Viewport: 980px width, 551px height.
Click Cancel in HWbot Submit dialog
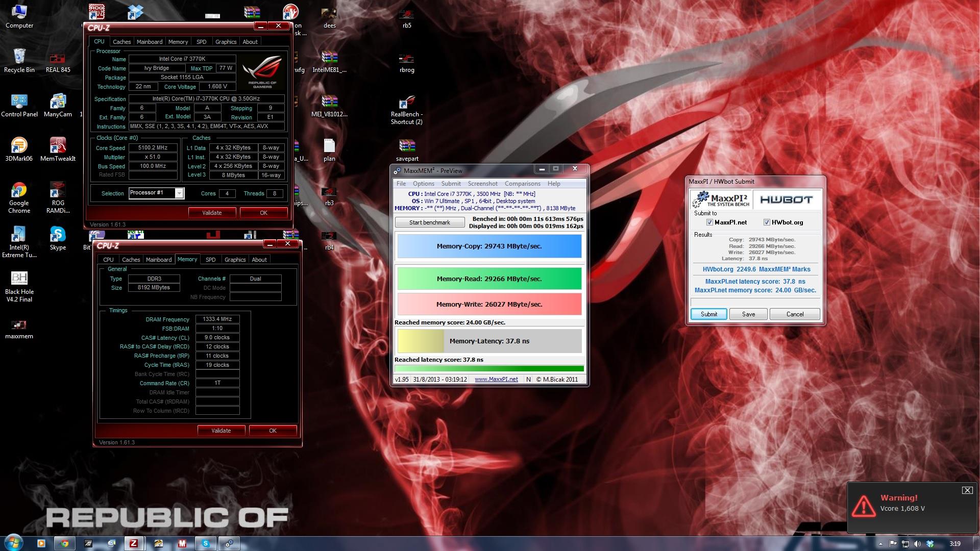point(795,314)
